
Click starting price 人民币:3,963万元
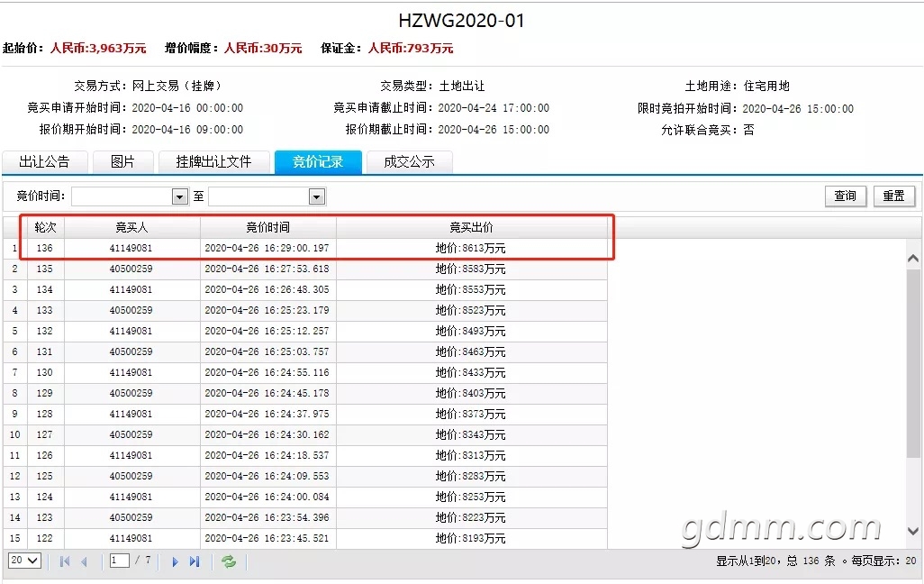coord(98,49)
